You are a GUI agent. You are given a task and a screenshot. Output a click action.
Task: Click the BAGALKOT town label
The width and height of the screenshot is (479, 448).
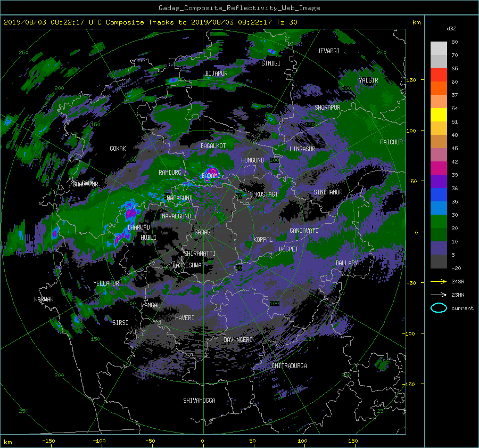point(213,146)
